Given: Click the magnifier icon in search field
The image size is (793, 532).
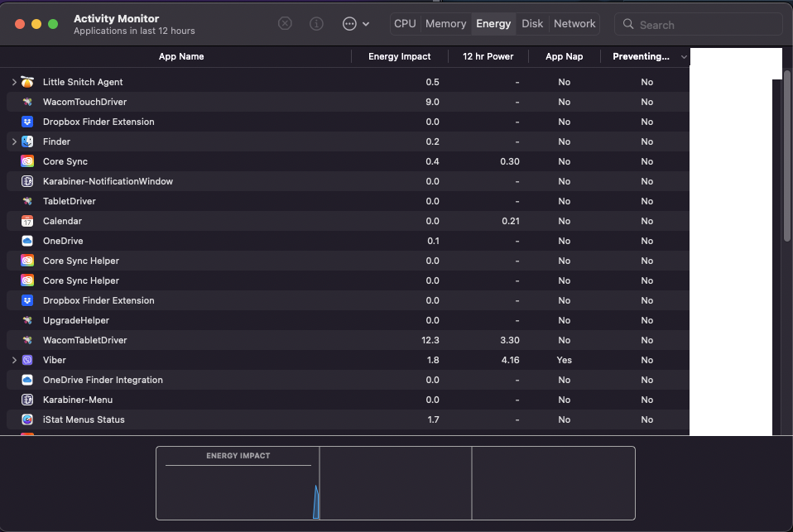Looking at the screenshot, I should [628, 24].
